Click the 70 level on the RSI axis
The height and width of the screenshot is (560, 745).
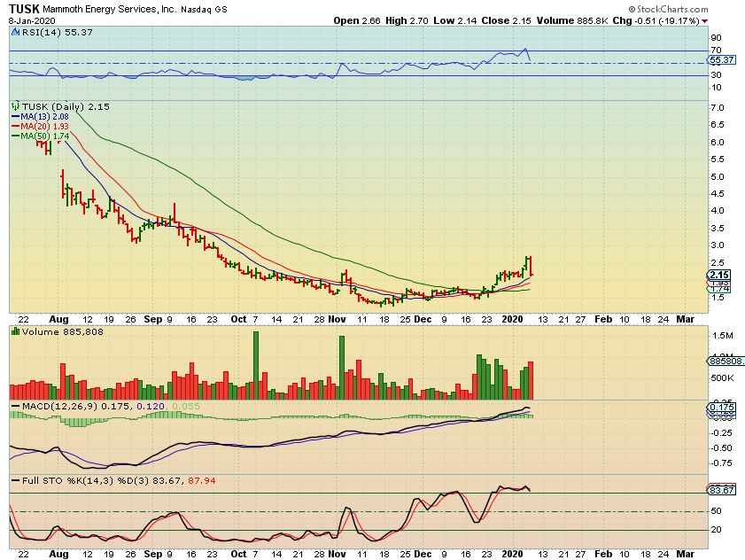(716, 51)
